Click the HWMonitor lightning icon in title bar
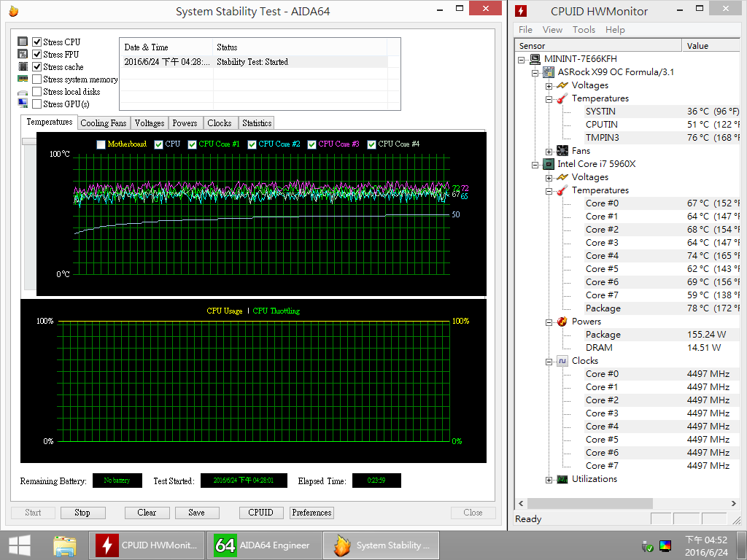 tap(521, 11)
